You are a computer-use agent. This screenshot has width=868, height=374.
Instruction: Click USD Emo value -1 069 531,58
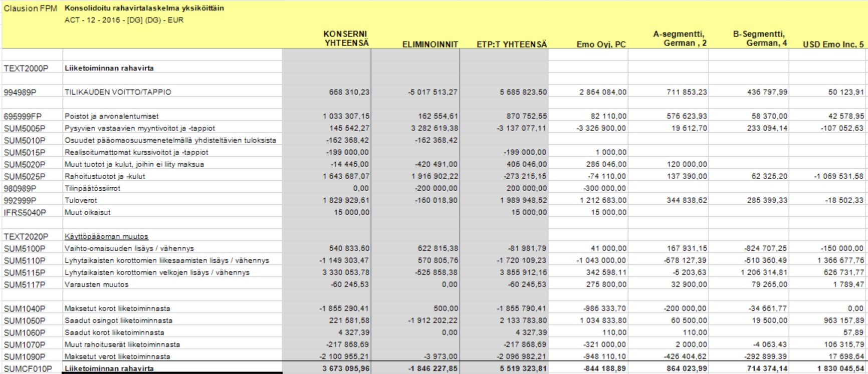coord(839,176)
